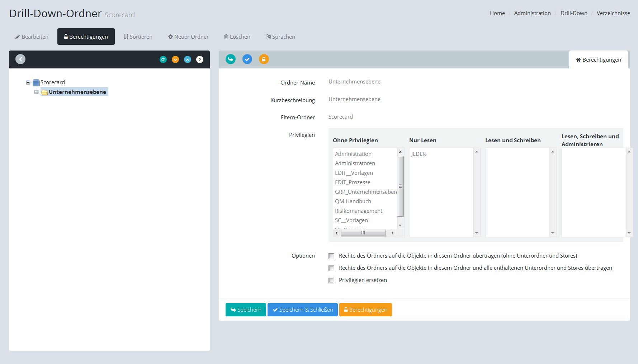The image size is (638, 364).
Task: Collapse the Unternehmensebene folder node
Action: point(36,92)
